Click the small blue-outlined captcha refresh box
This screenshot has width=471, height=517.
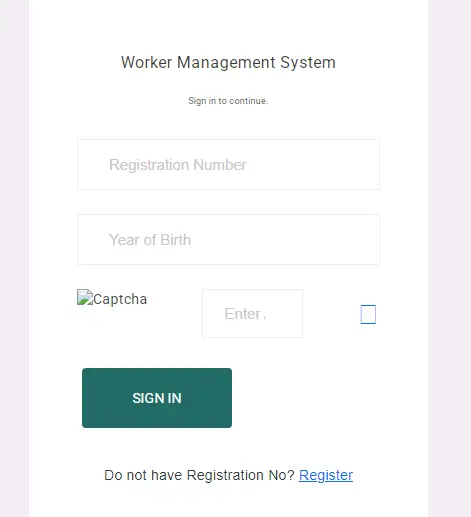click(368, 314)
